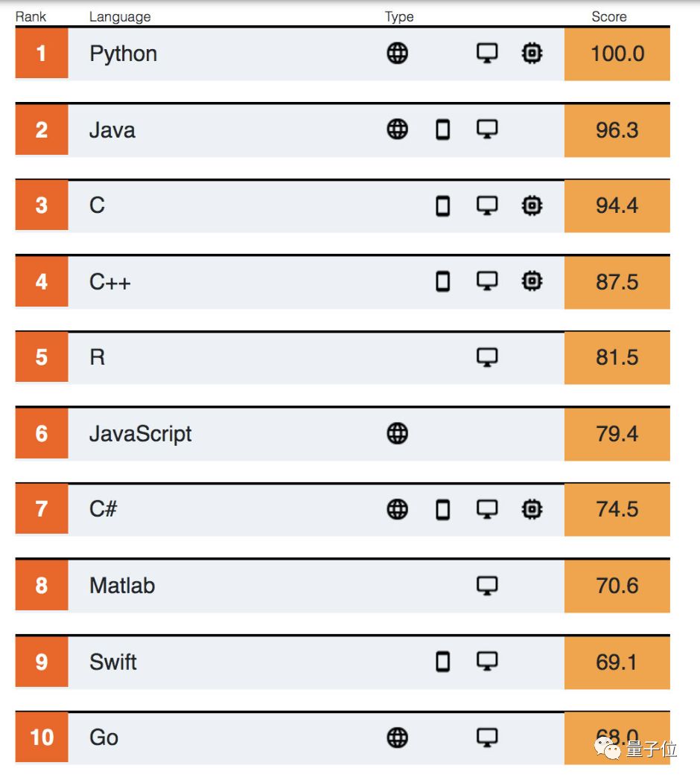
Task: Click the web globe icon in JavaScript row
Action: tap(398, 433)
